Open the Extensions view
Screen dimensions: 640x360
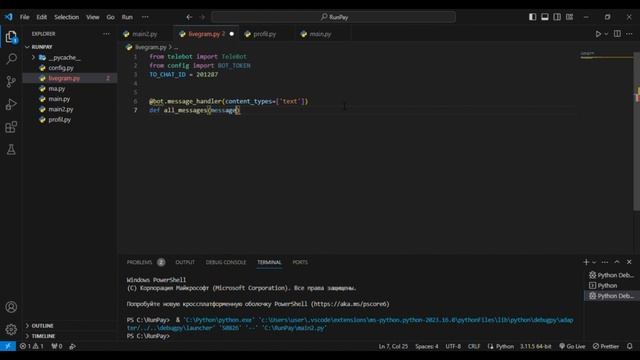11,127
